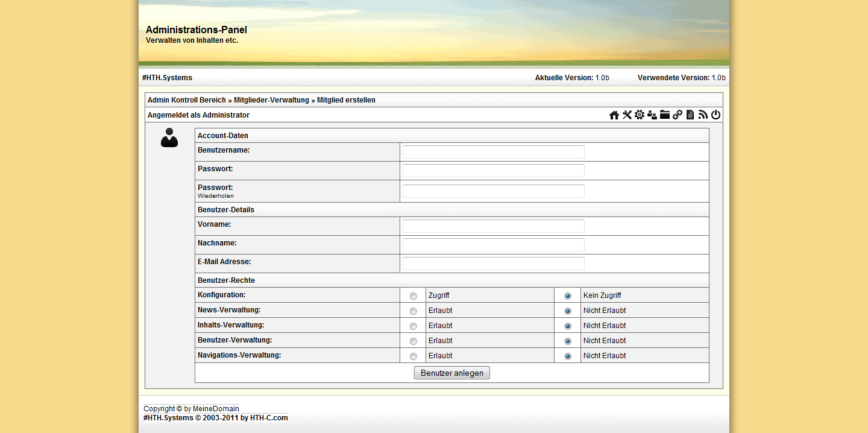
Task: Click the Copyright by MeineDomain text
Action: point(191,409)
